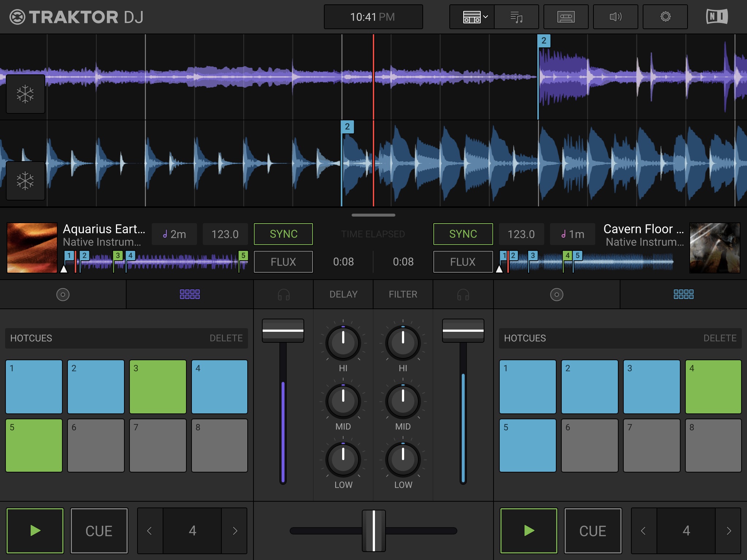The width and height of the screenshot is (747, 560).
Task: Toggle left deck headphone cue icon
Action: [x=283, y=295]
